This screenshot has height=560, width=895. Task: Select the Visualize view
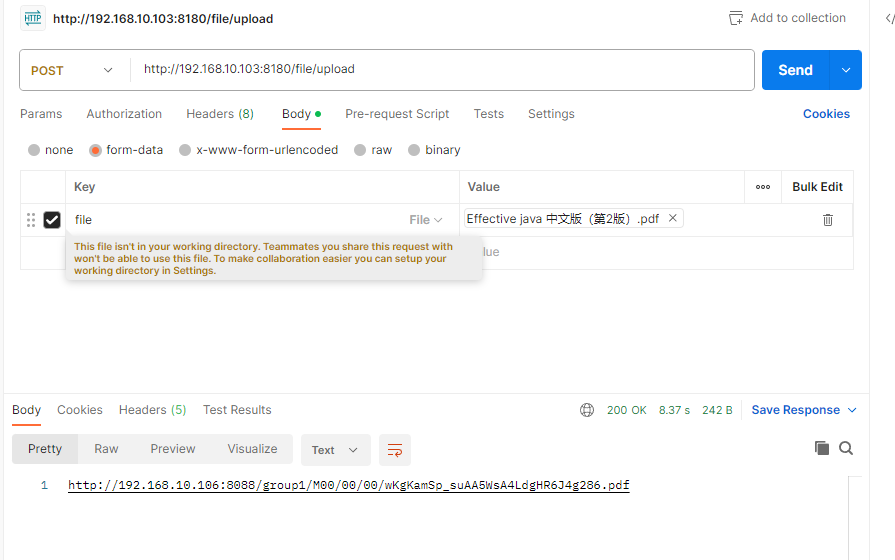[x=252, y=449]
